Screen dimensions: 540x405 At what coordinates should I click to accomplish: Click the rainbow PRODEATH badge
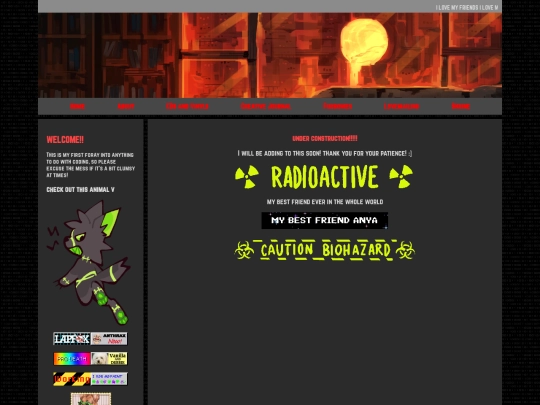pos(72,359)
